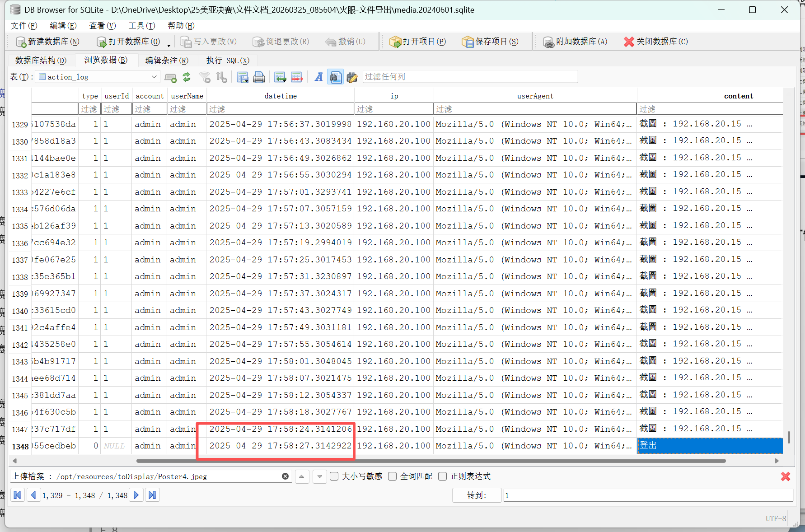
Task: Click the find and replace pencil icon
Action: pos(352,77)
